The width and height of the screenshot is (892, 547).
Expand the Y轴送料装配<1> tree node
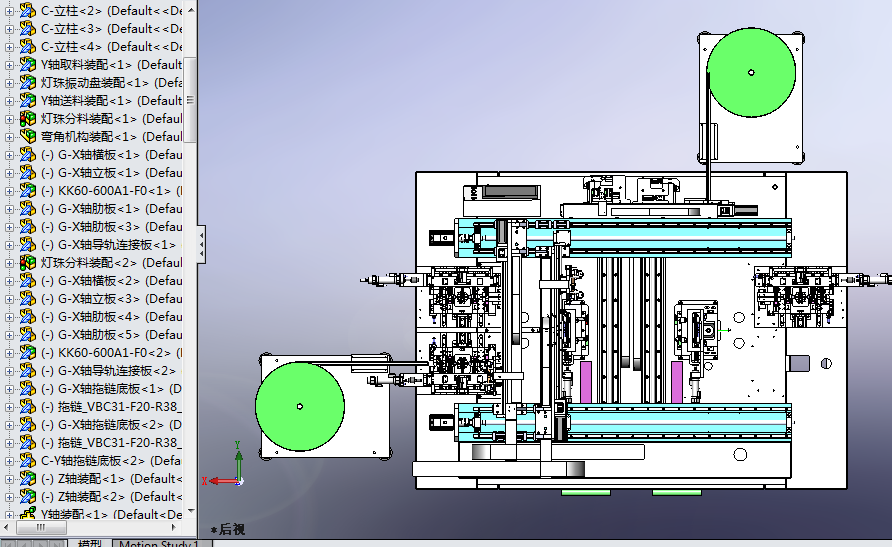(x=10, y=101)
